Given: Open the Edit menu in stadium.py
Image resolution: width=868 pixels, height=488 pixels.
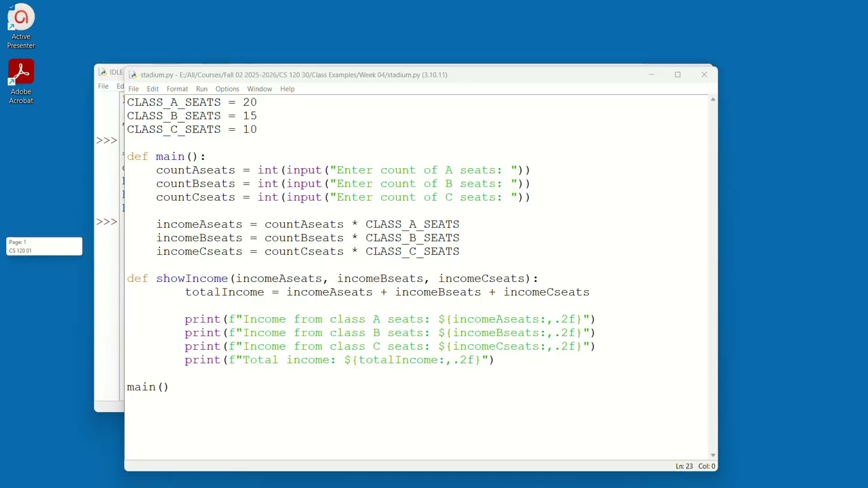Looking at the screenshot, I should [x=153, y=89].
